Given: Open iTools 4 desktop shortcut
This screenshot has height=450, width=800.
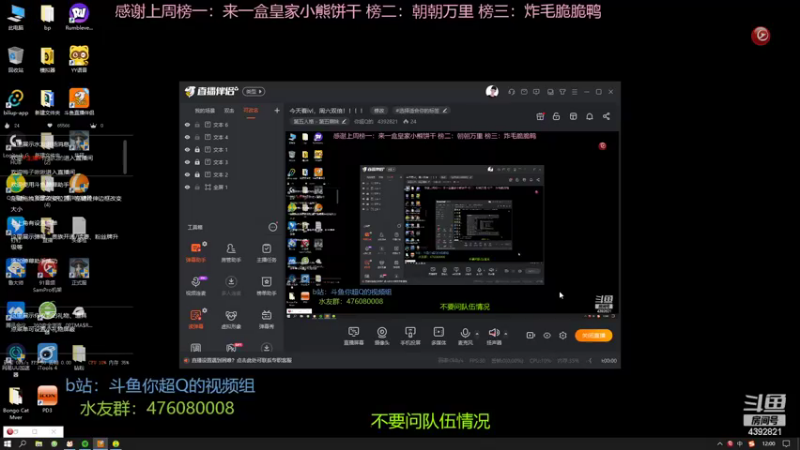Looking at the screenshot, I should coord(47,357).
